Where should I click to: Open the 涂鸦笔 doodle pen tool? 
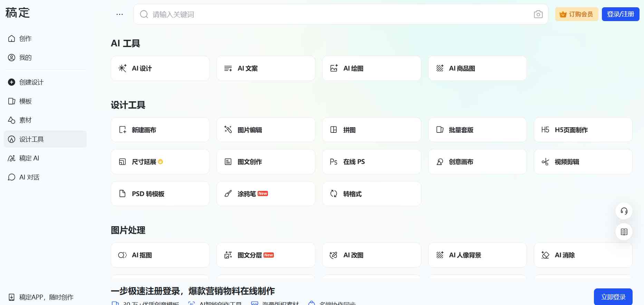(266, 194)
